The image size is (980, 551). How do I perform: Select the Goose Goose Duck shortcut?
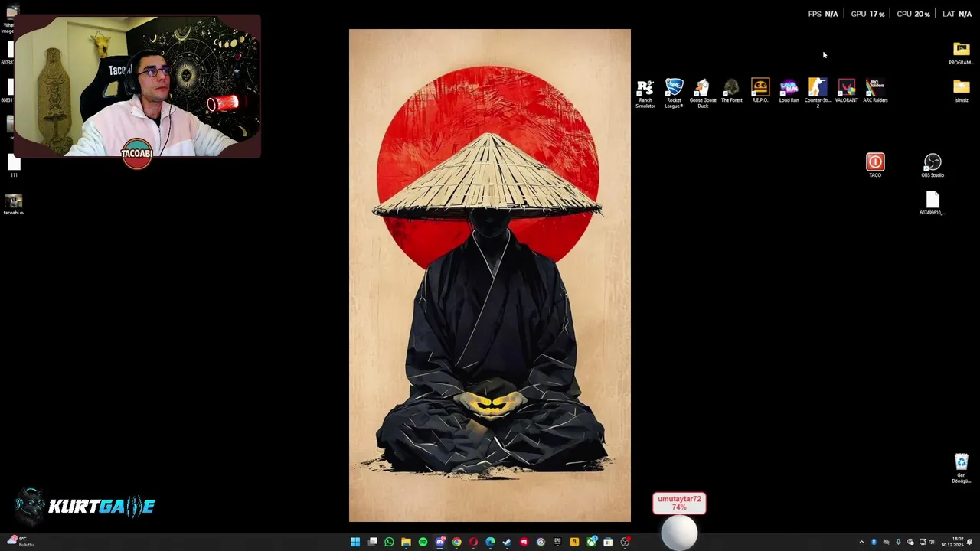(703, 92)
